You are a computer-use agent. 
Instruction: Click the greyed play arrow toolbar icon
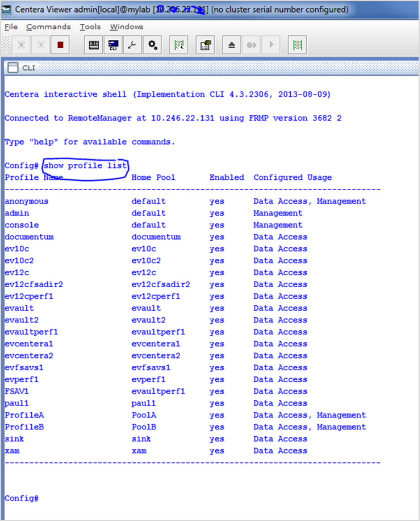[x=271, y=45]
